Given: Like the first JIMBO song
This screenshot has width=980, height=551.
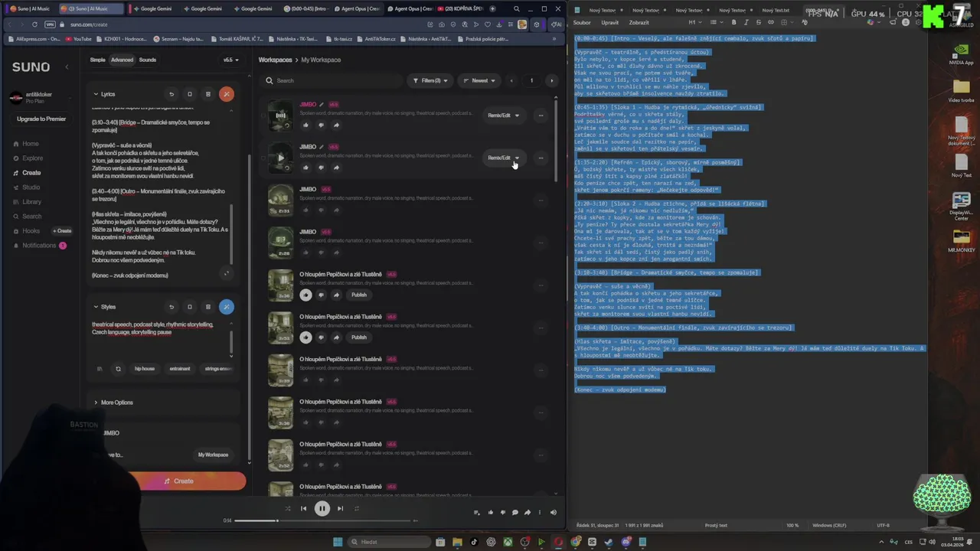Looking at the screenshot, I should click(305, 125).
